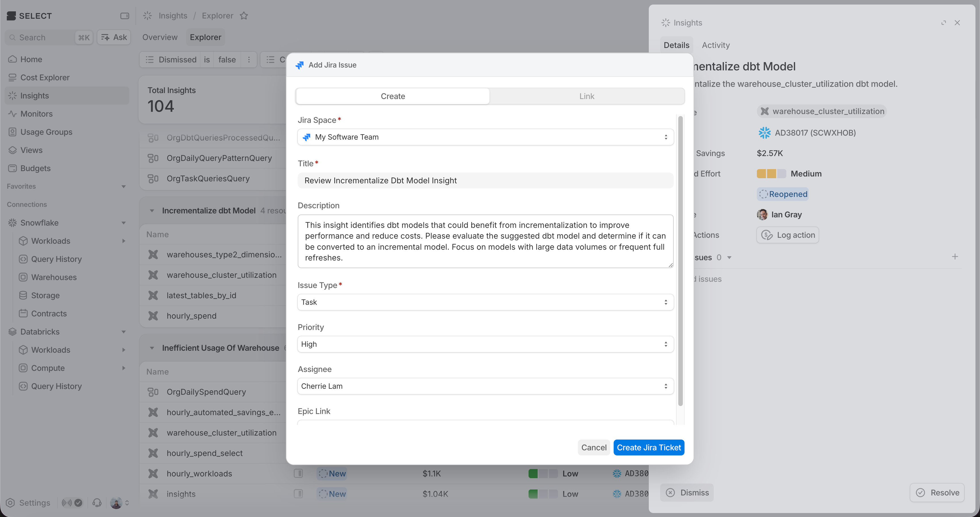
Task: Open the Priority dropdown showing High
Action: 485,344
